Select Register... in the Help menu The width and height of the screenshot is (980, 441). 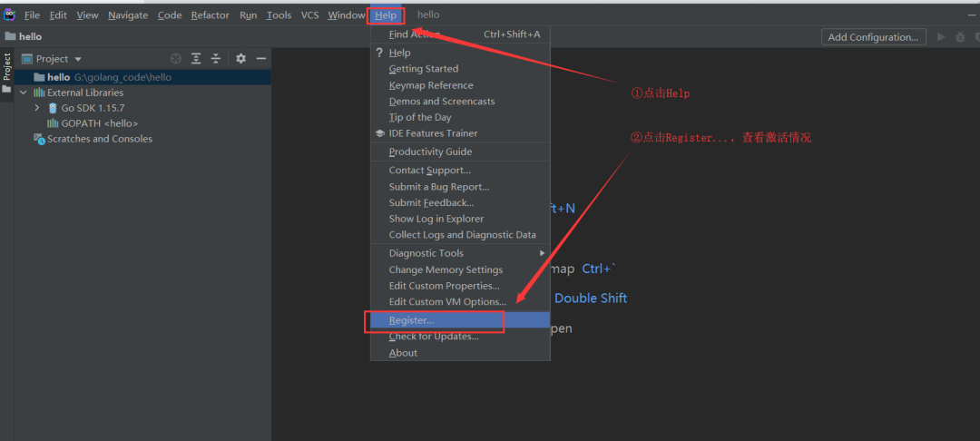[412, 320]
